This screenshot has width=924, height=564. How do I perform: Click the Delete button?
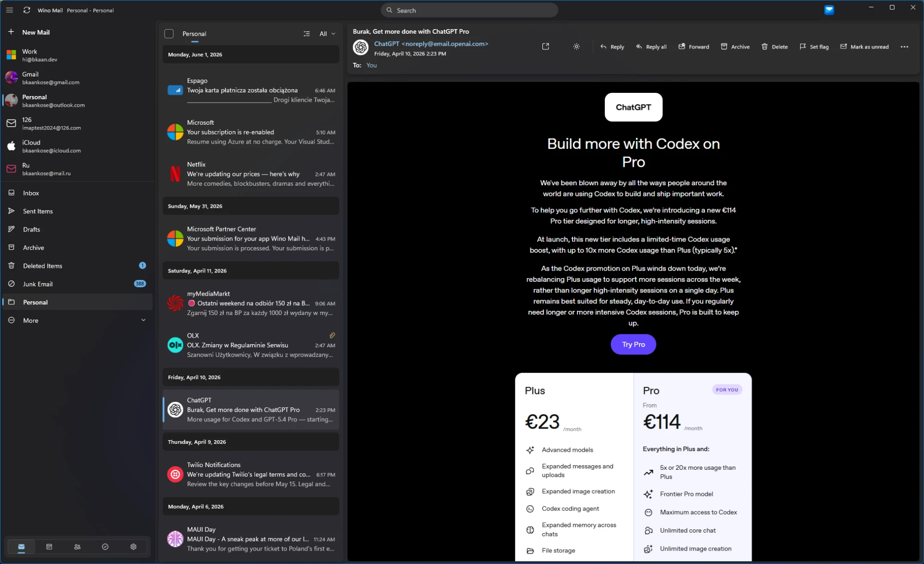pyautogui.click(x=774, y=47)
